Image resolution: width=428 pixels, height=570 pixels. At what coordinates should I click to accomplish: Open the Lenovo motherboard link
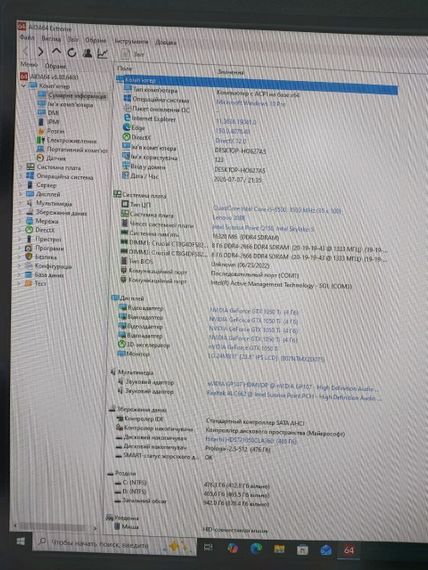[x=229, y=218]
